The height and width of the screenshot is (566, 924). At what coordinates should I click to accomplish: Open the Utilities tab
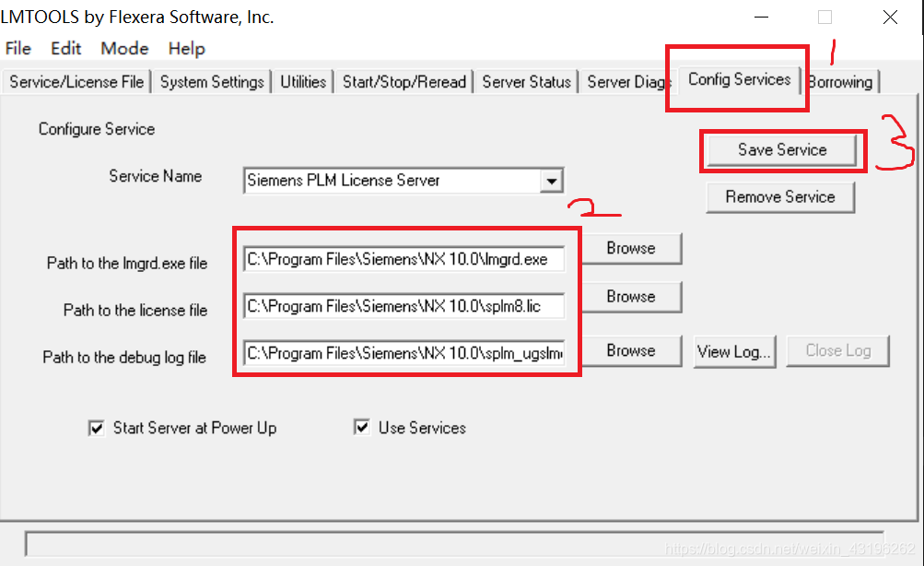tap(303, 82)
